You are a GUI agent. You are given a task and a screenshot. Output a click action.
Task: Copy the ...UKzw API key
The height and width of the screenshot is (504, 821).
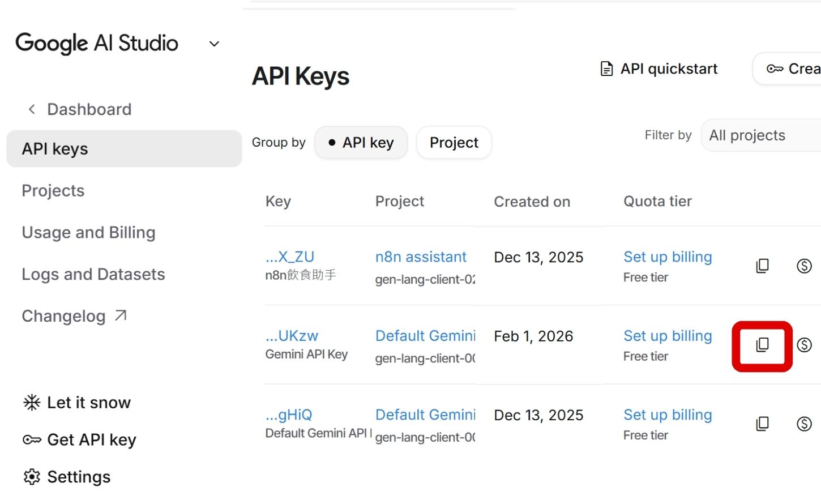762,345
